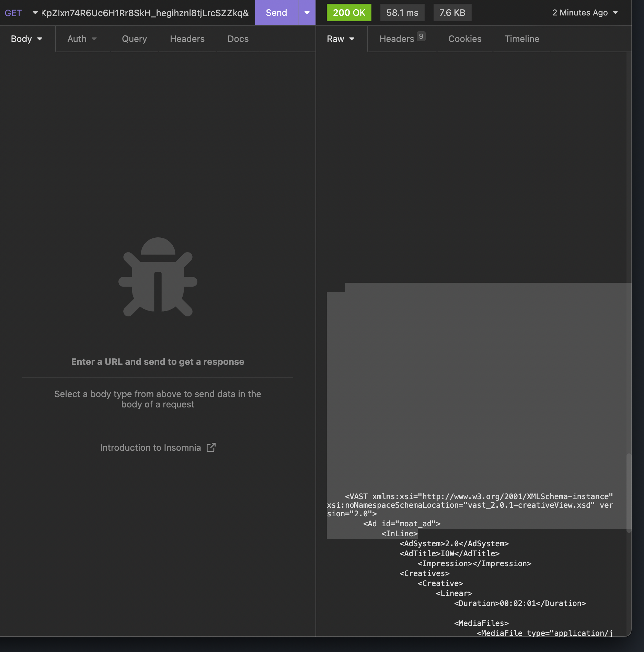
Task: Open the Raw preview mode dropdown
Action: (341, 39)
